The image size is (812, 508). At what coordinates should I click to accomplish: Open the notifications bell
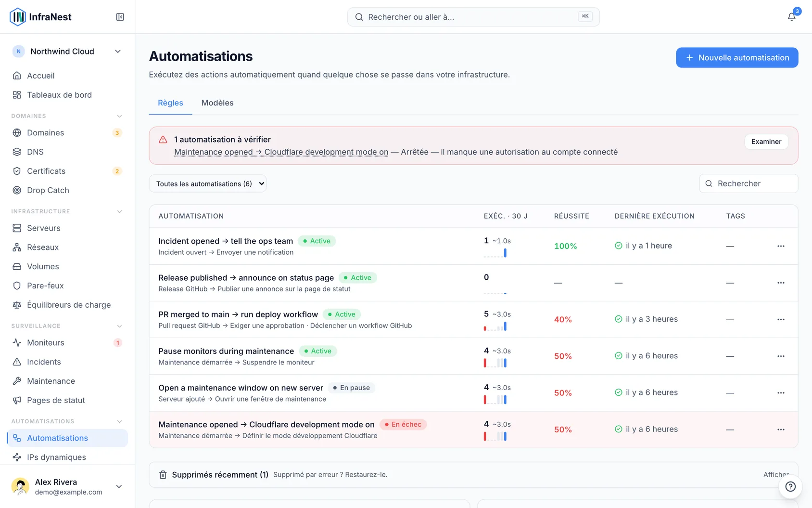click(x=791, y=17)
